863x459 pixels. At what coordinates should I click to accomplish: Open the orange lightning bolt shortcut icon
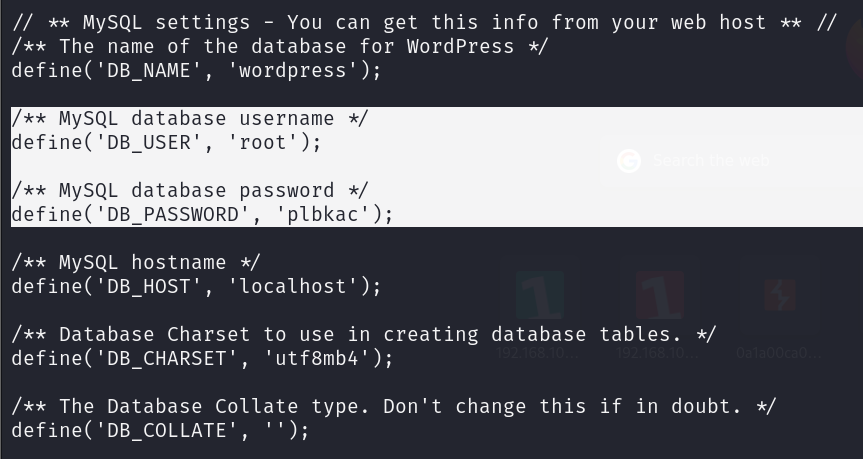[779, 295]
